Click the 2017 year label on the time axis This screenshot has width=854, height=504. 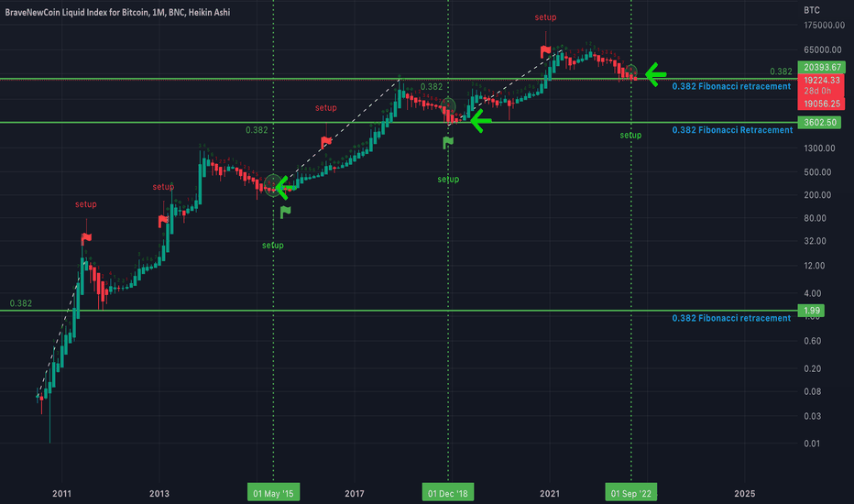pyautogui.click(x=355, y=494)
